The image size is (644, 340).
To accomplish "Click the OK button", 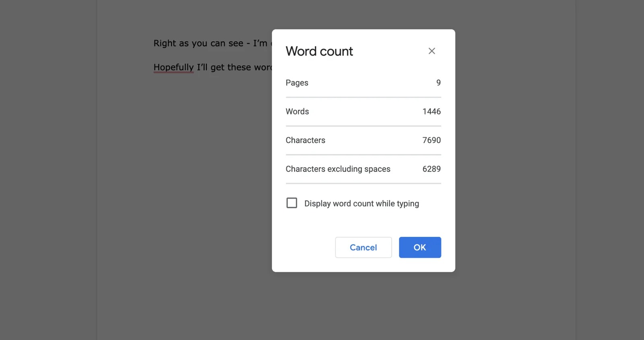I will pyautogui.click(x=420, y=247).
